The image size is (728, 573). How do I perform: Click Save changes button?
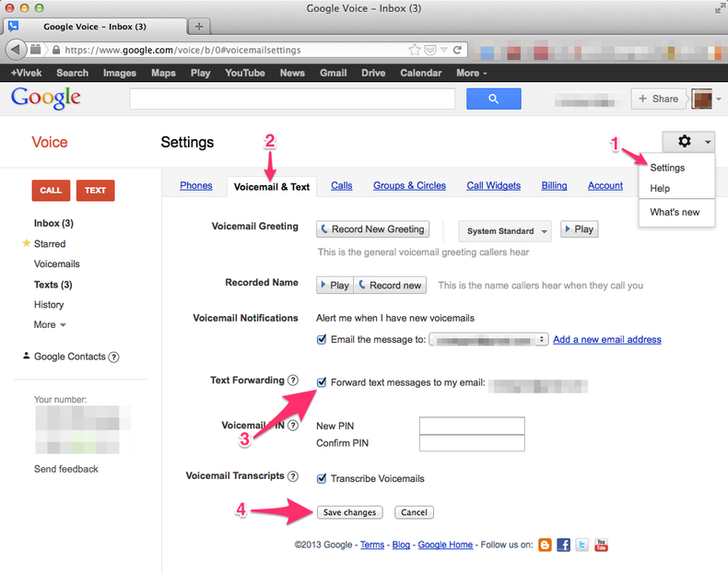[349, 512]
